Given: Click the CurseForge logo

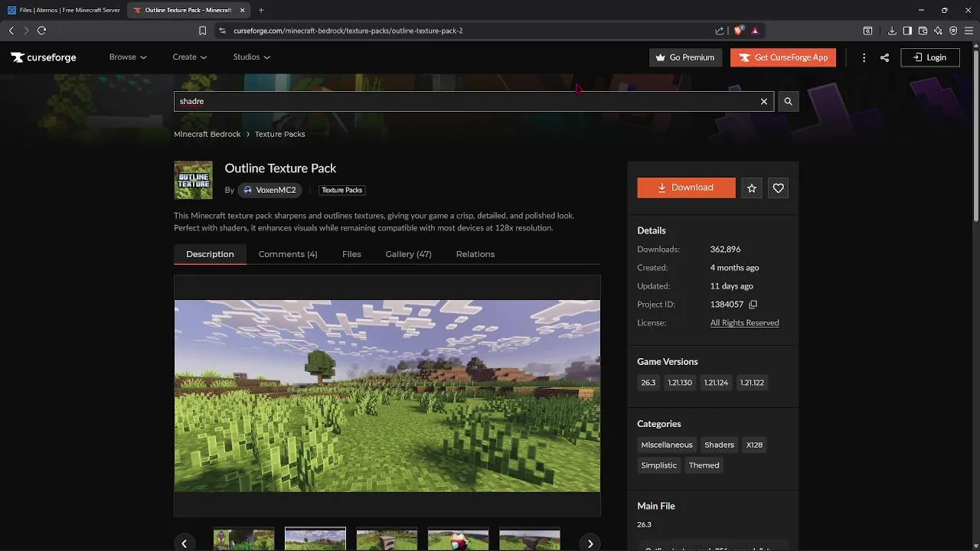Looking at the screenshot, I should pos(44,57).
